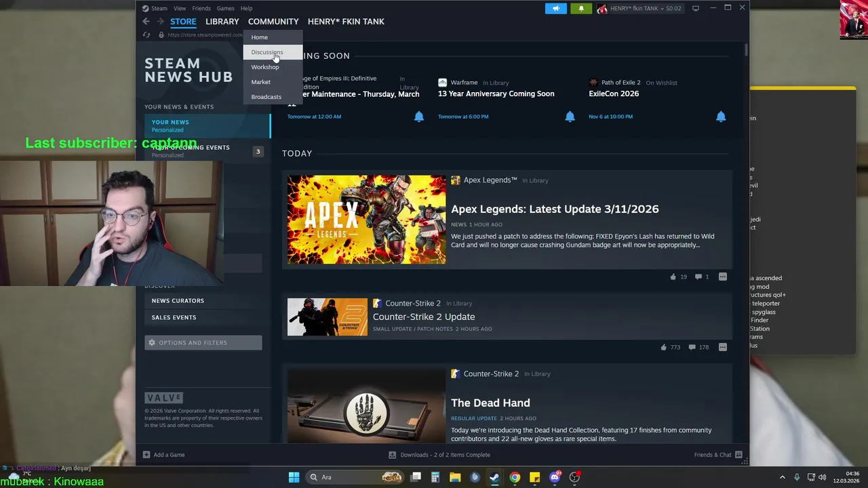Go back using the Steam back arrow

146,22
